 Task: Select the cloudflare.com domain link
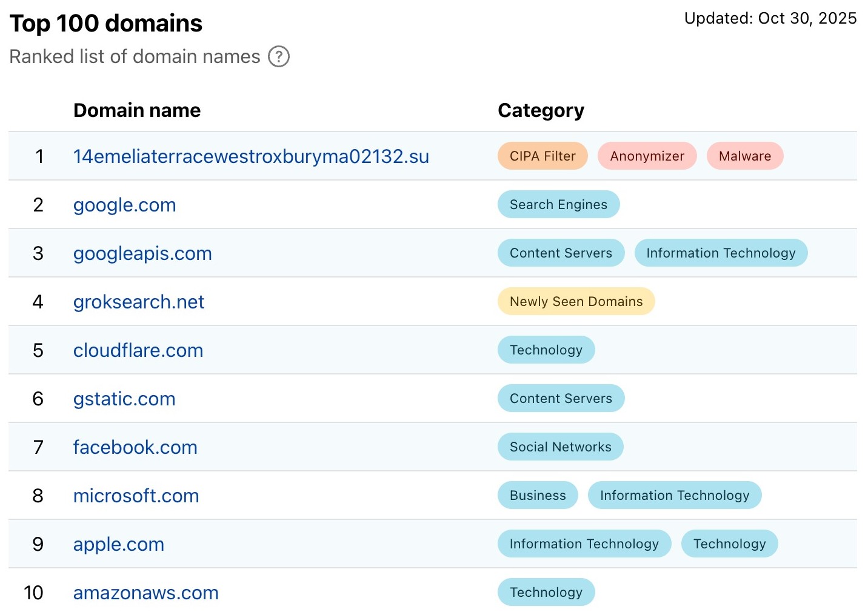tap(138, 350)
